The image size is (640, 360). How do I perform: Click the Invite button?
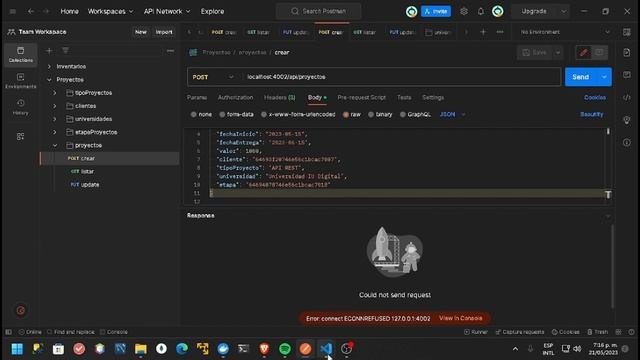(436, 11)
